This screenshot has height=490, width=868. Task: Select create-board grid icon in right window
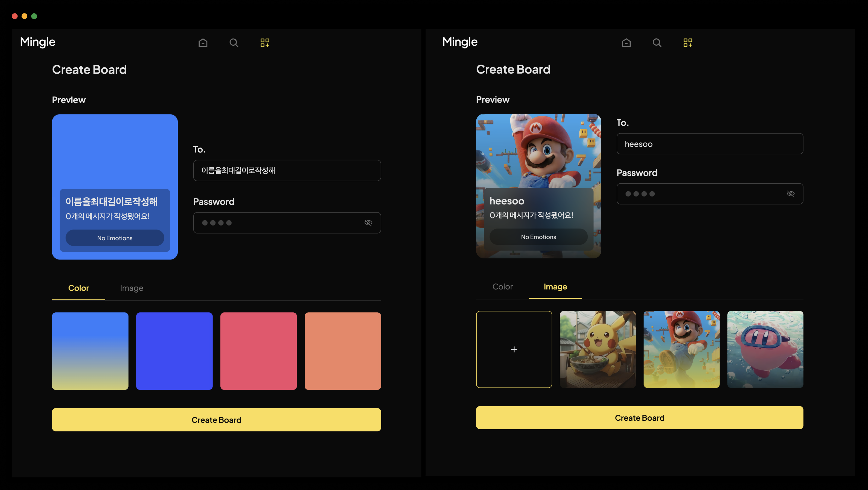tap(688, 43)
